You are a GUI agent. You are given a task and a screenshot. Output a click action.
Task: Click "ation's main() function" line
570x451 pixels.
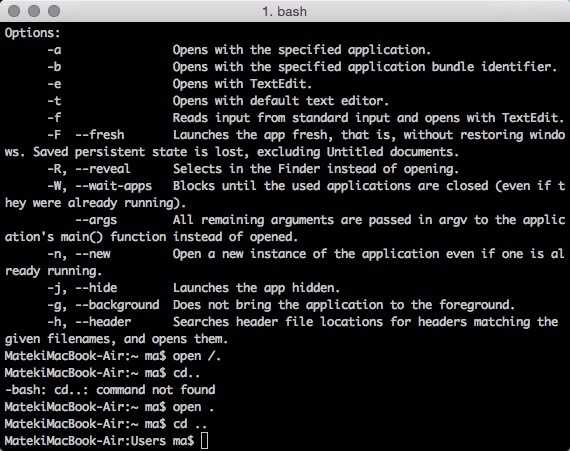pyautogui.click(x=151, y=237)
